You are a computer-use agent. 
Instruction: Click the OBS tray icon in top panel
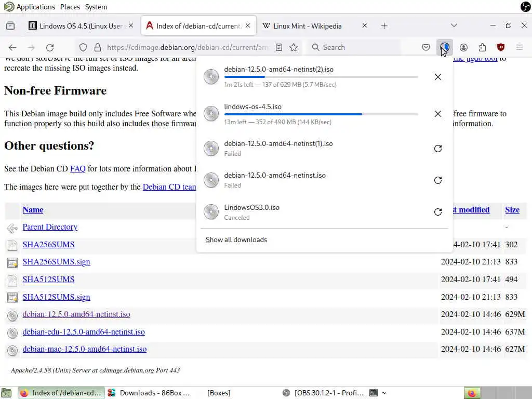(x=526, y=7)
